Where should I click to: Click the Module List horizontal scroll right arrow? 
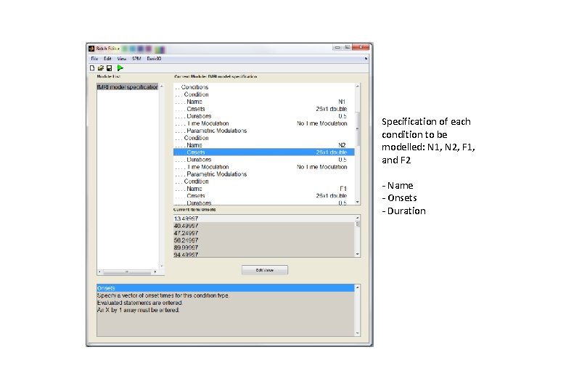point(155,271)
